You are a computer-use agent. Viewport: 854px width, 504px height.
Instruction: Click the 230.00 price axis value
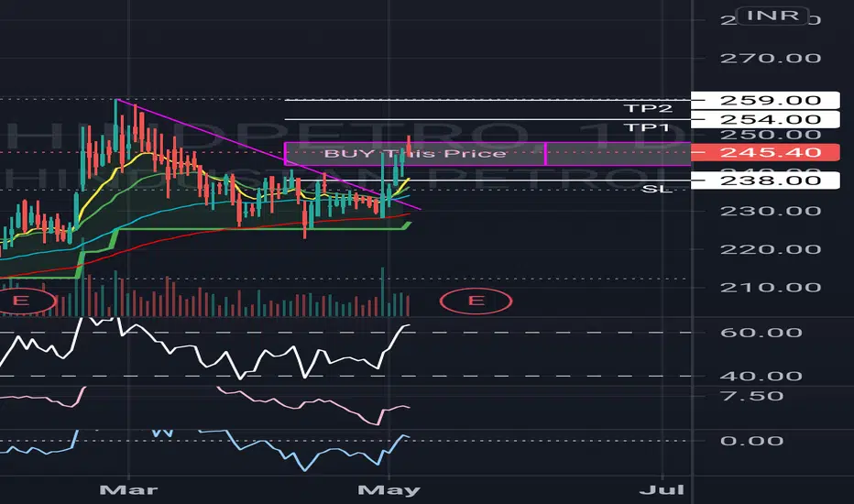coord(771,211)
